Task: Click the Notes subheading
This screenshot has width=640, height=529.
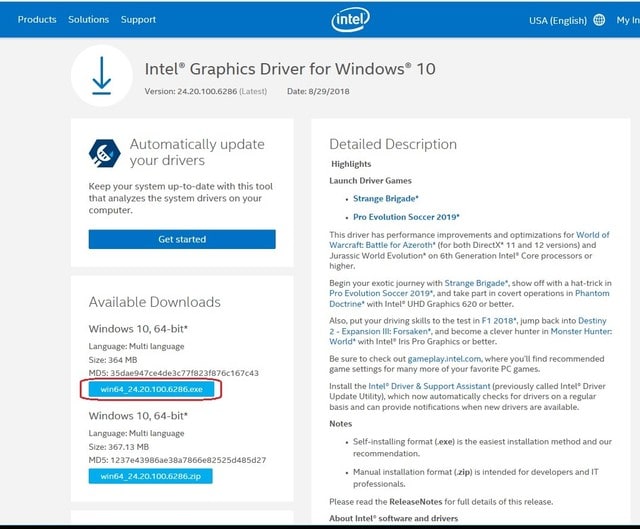Action: pos(340,424)
